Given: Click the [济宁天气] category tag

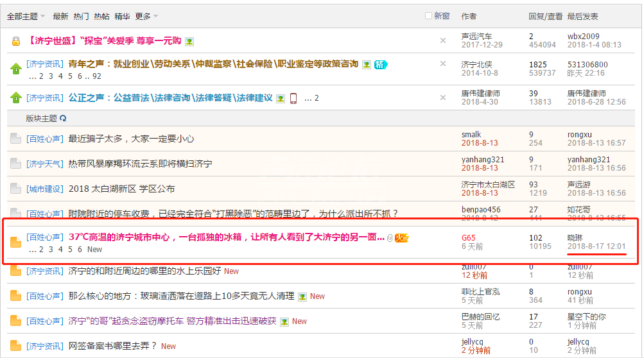Looking at the screenshot, I should point(45,164).
